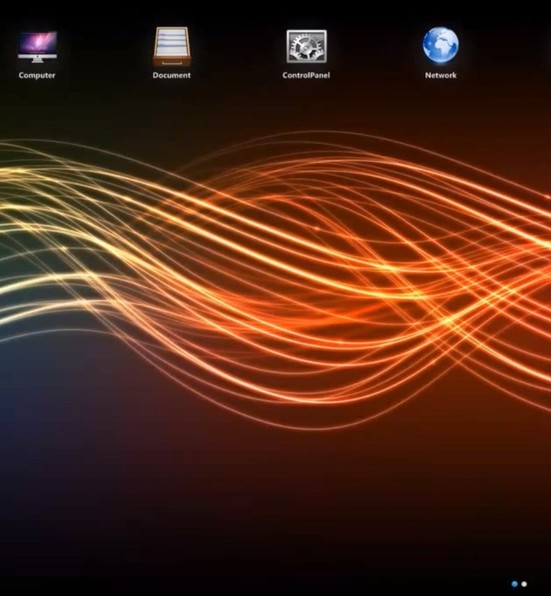Launch the ControlPanel gears icon
The height and width of the screenshot is (596, 551).
(306, 46)
